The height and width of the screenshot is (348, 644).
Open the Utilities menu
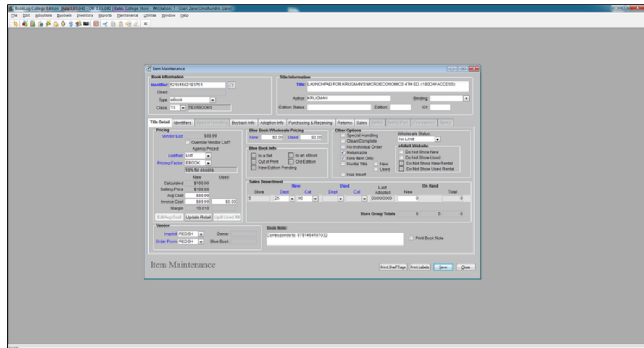point(150,15)
